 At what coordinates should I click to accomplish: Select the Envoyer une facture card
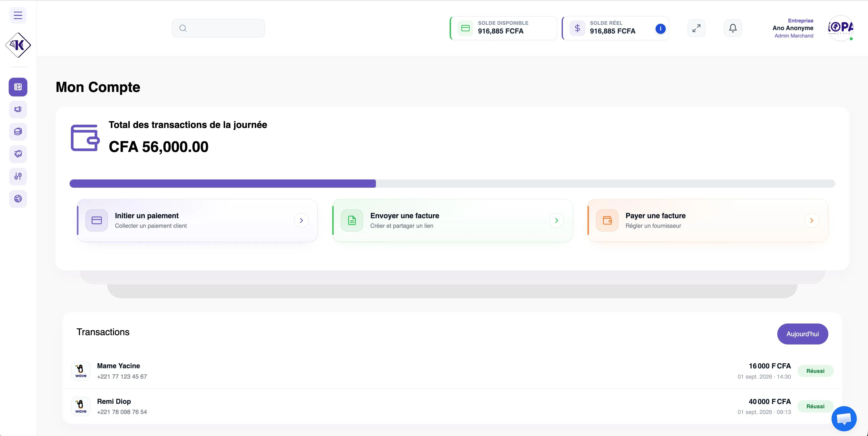(x=452, y=221)
